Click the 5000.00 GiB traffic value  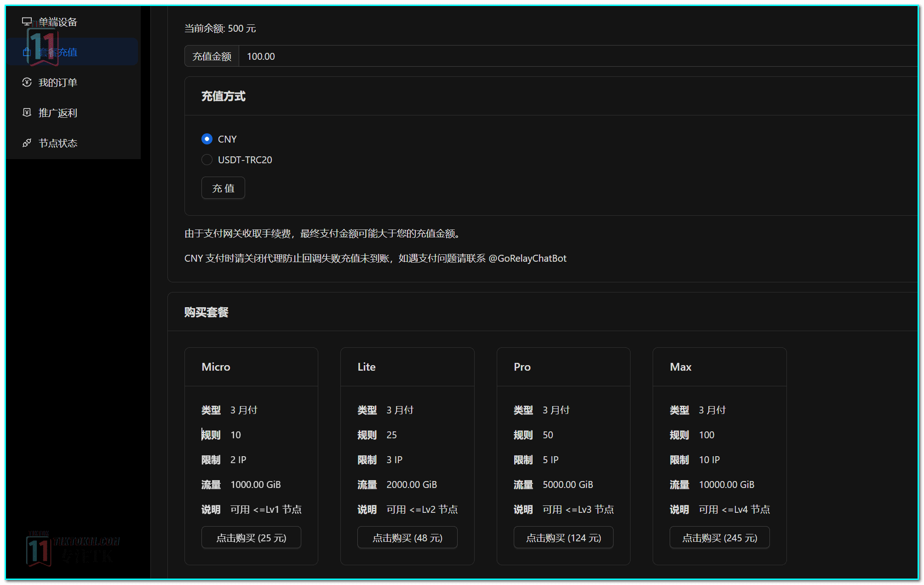click(568, 485)
